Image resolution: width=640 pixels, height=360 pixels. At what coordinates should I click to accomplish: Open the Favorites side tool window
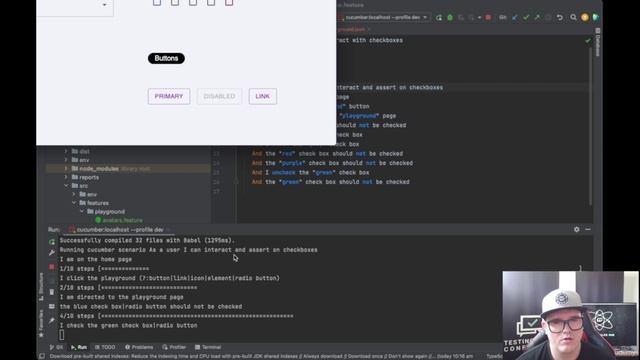[x=41, y=324]
